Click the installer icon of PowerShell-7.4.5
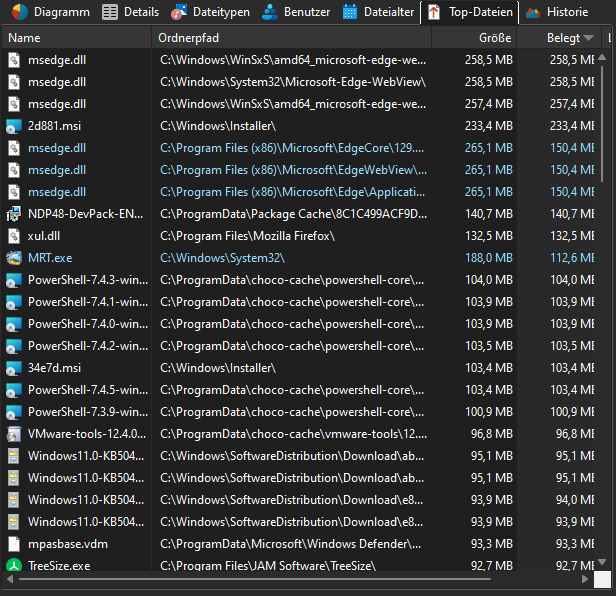 click(14, 390)
